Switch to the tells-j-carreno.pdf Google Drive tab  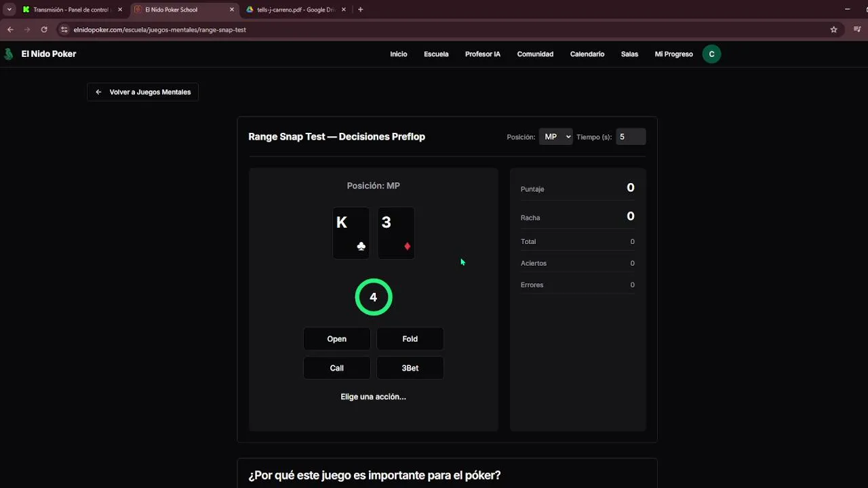pos(296,9)
